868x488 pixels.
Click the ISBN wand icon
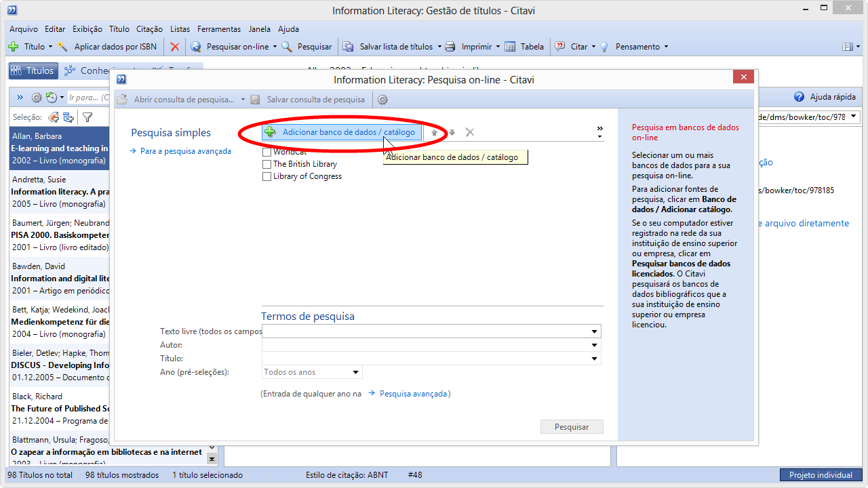(63, 47)
